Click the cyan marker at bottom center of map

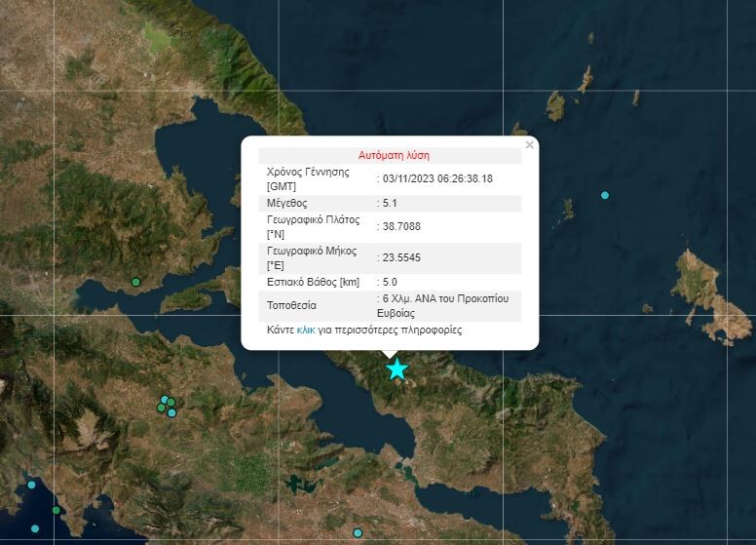pyautogui.click(x=358, y=532)
